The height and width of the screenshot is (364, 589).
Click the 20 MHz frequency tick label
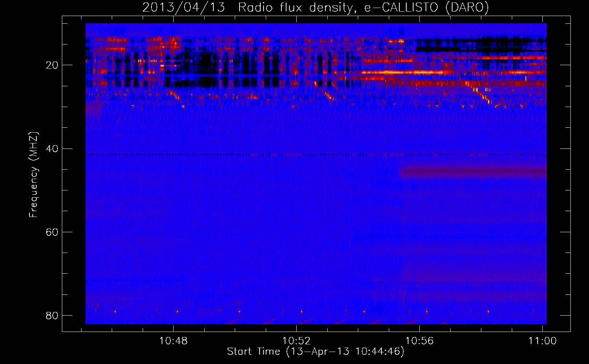tap(52, 65)
